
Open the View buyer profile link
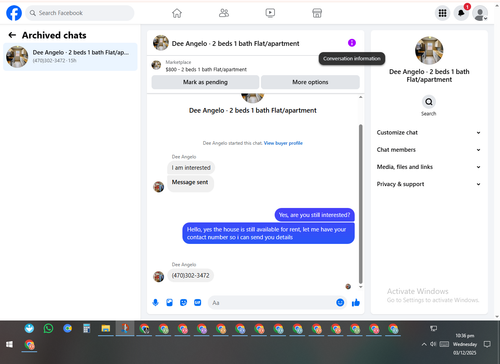click(283, 143)
